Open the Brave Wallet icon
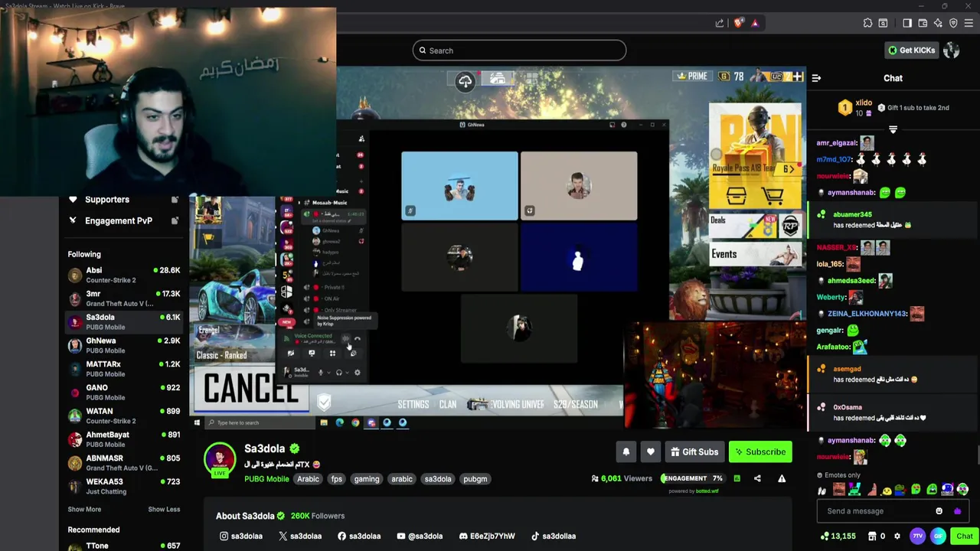 [x=923, y=24]
